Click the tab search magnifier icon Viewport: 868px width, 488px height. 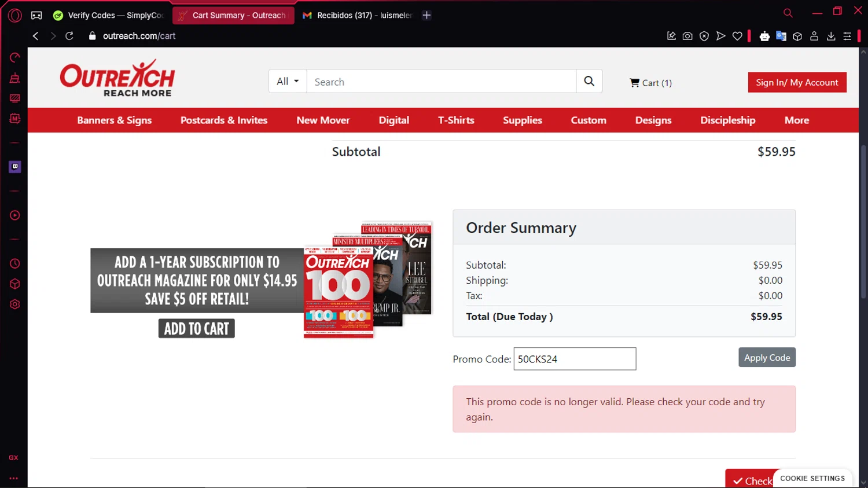788,13
